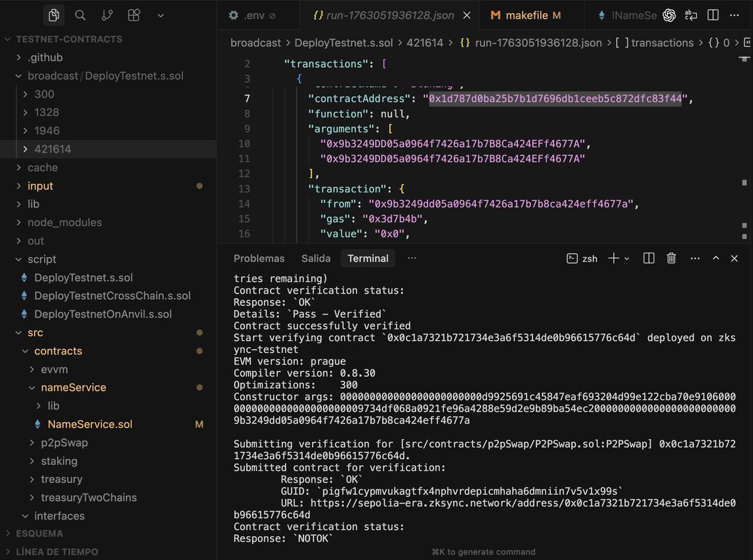Expand the p2pSwap folder
This screenshot has height=560, width=753.
[108, 442]
